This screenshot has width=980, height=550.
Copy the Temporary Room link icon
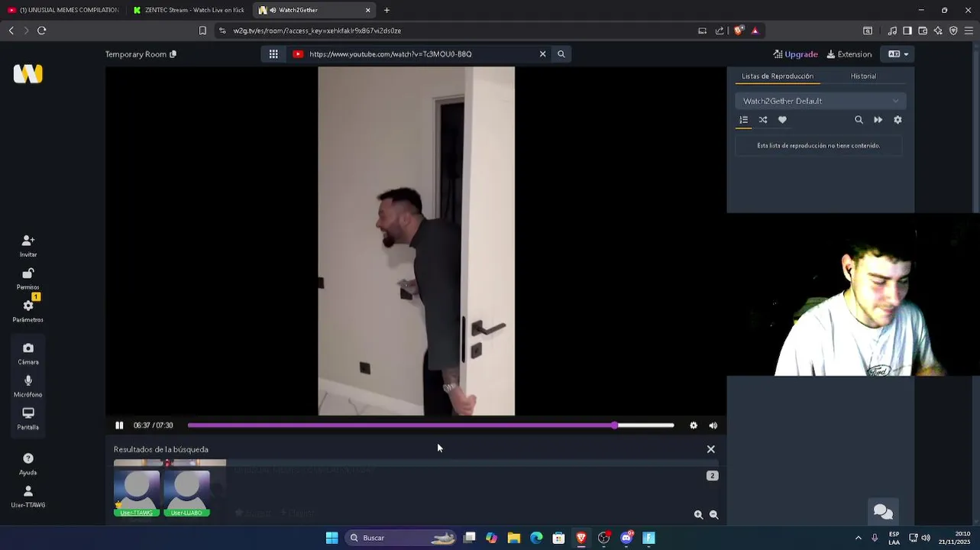(x=173, y=54)
